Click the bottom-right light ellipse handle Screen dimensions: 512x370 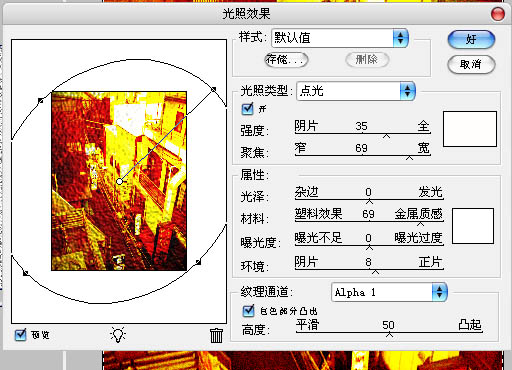(x=198, y=262)
